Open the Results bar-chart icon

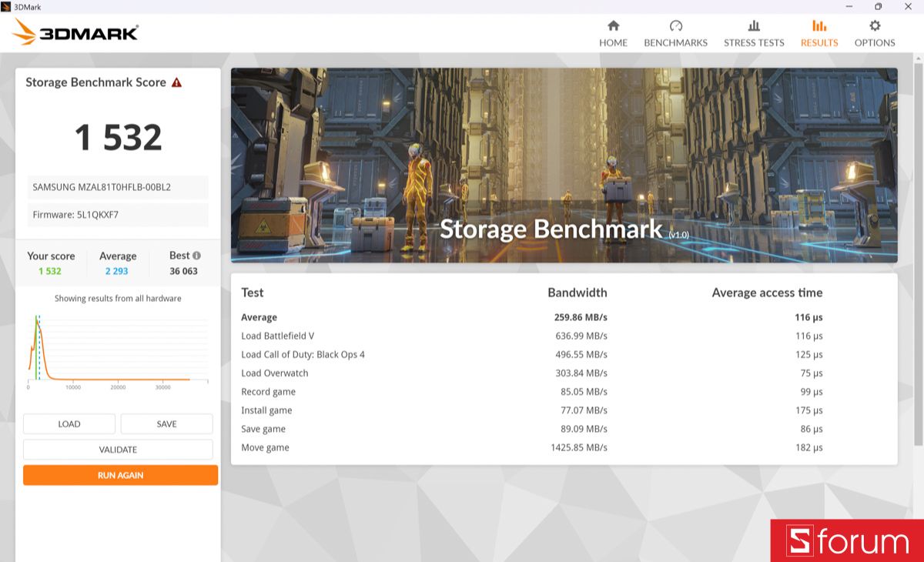coord(819,25)
